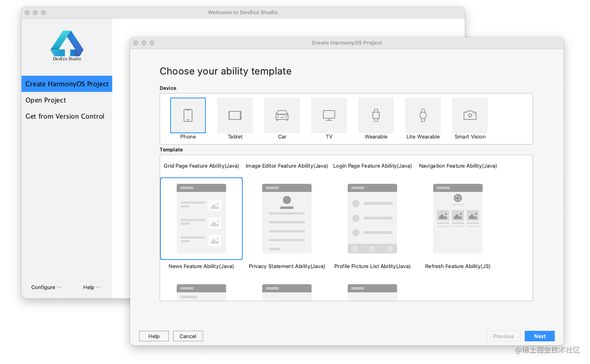Viewport: 590px width, 364px height.
Task: Click the Previous button
Action: click(504, 336)
